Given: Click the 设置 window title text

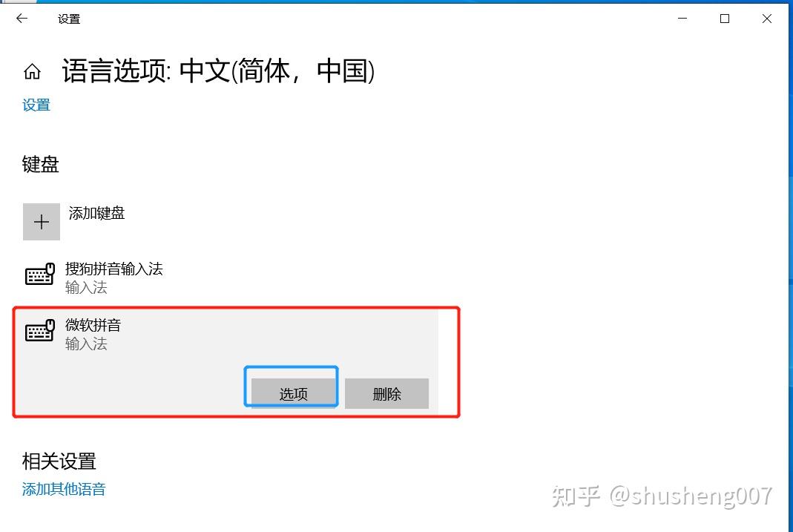Looking at the screenshot, I should coord(69,19).
